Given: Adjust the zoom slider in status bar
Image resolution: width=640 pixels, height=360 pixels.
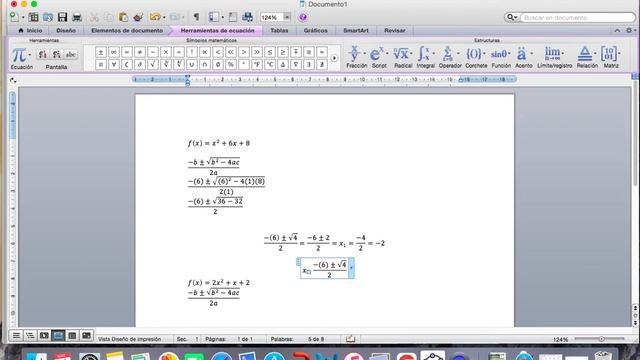Looking at the screenshot, I should coord(600,339).
